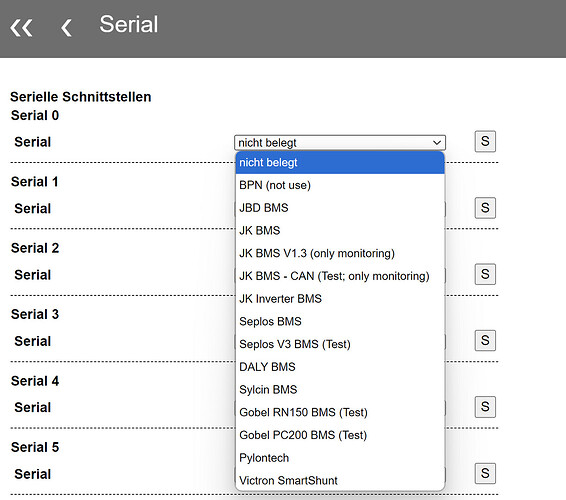Click the S button for Serial 0
This screenshot has height=500, width=566.
(485, 142)
